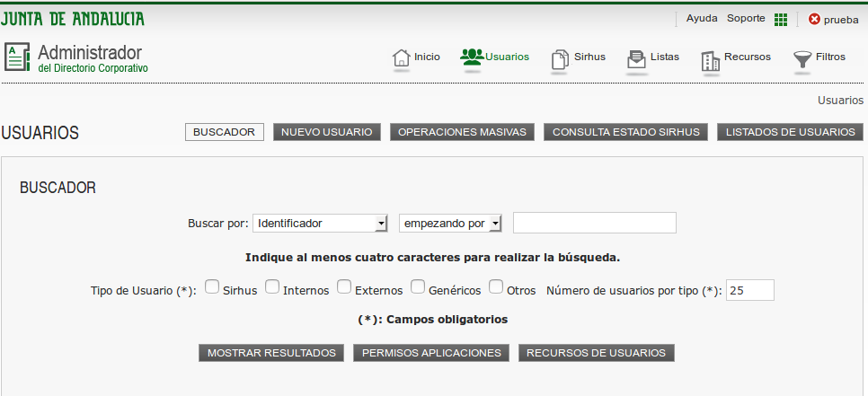
Task: Open the Listas menu label
Action: point(665,57)
